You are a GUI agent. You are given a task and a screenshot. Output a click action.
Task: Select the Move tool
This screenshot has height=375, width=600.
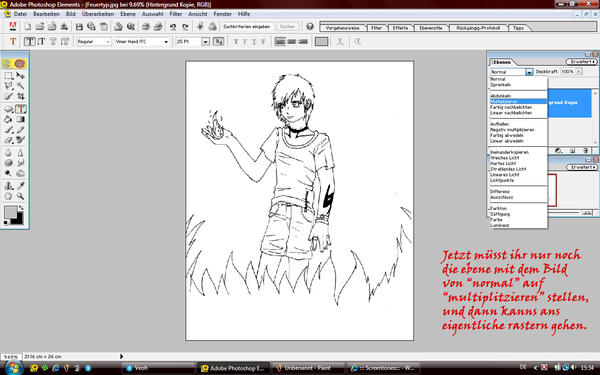click(20, 76)
